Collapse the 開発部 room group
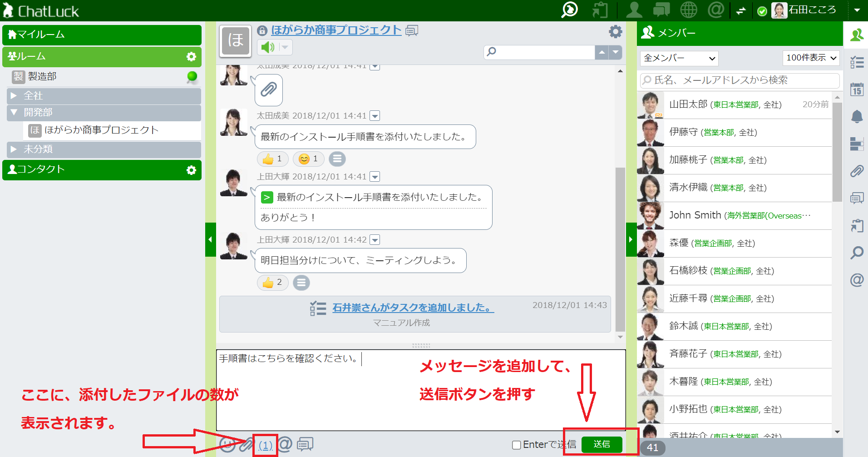868x457 pixels. point(104,113)
